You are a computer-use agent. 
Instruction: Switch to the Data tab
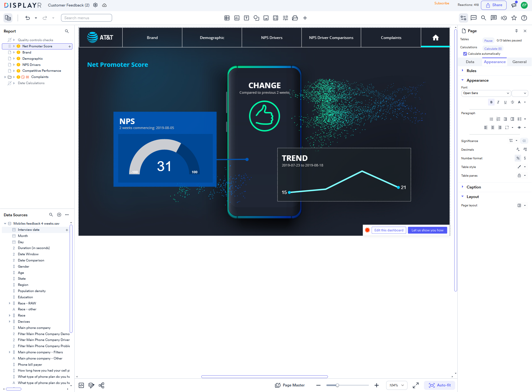point(470,62)
